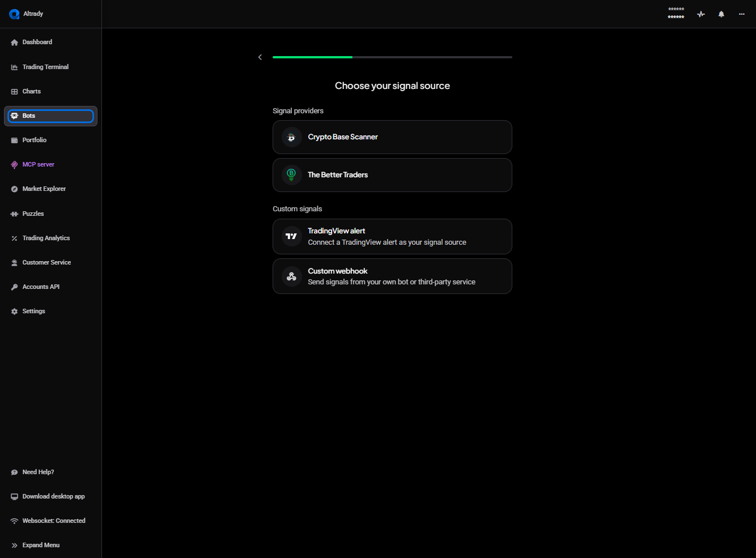Open notifications bell icon

721,14
